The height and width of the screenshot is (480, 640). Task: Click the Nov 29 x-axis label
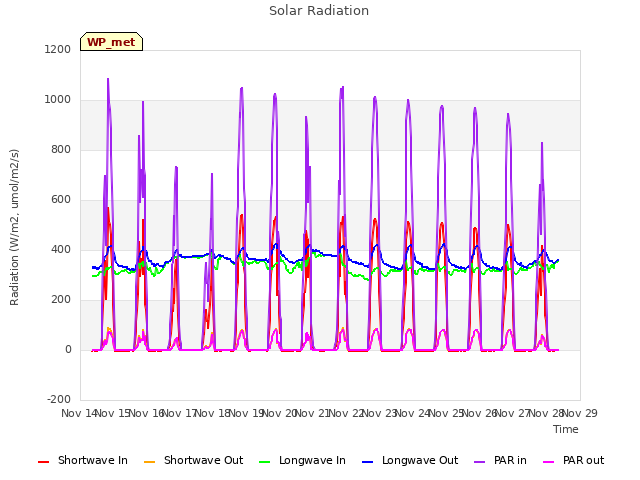pos(580,413)
